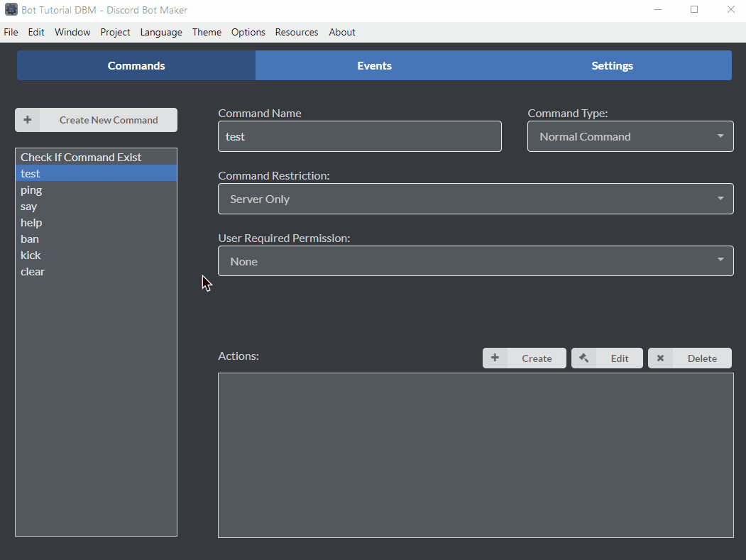Screen dimensions: 746x560
Task: Click the Edit action label
Action: coord(620,358)
